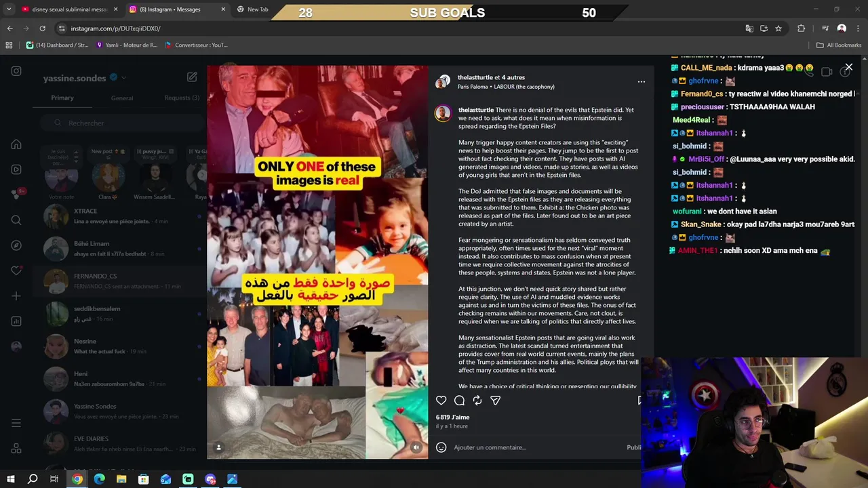This screenshot has height=488, width=868.
Task: Open the comment bubble icon on the post
Action: (459, 401)
